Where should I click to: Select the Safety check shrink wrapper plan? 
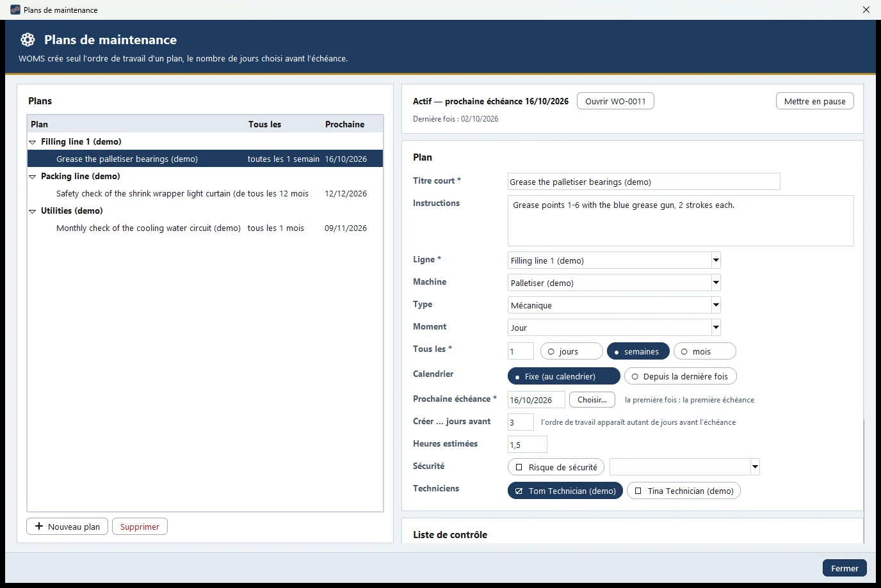tap(205, 193)
